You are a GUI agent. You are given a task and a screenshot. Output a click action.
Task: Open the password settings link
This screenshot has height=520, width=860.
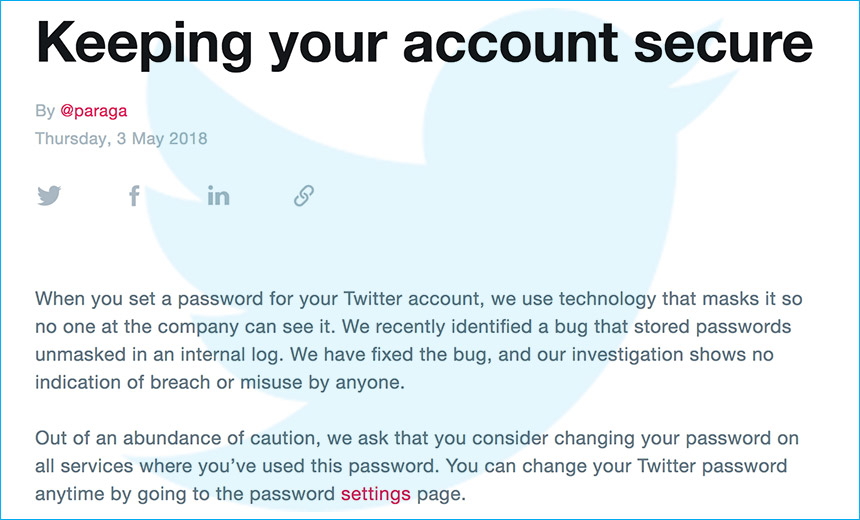coord(376,494)
